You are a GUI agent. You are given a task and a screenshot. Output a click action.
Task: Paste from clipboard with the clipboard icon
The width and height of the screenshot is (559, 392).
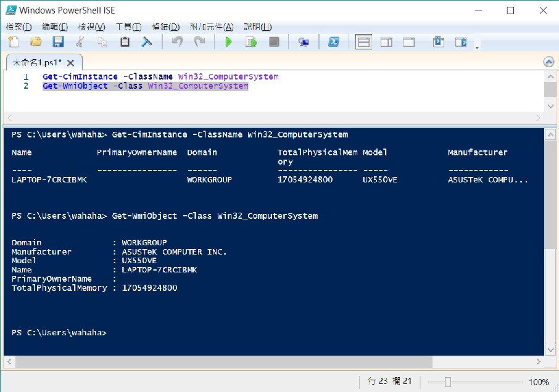125,42
